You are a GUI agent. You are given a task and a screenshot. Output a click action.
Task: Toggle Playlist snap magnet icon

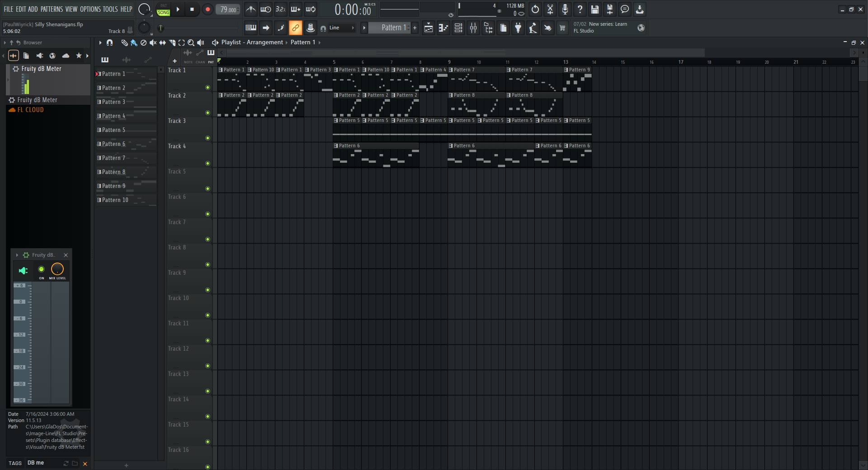109,42
